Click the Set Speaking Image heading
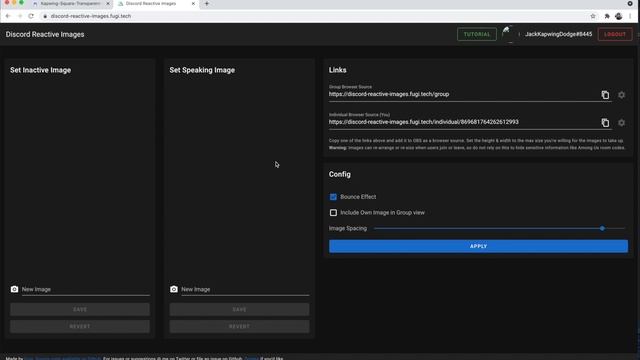 (202, 70)
